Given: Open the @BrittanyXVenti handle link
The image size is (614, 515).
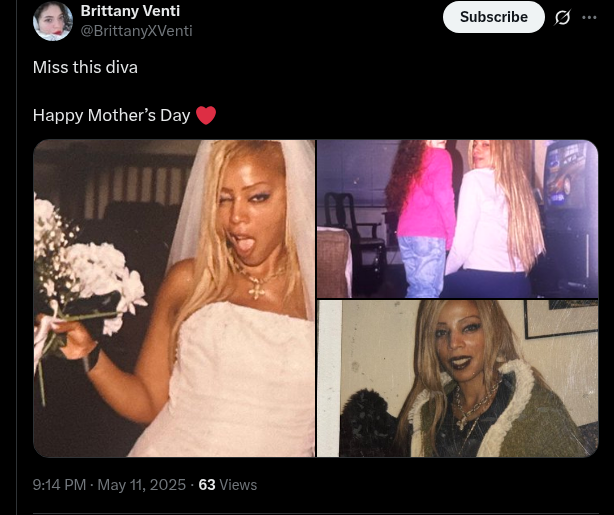Looking at the screenshot, I should [x=136, y=31].
